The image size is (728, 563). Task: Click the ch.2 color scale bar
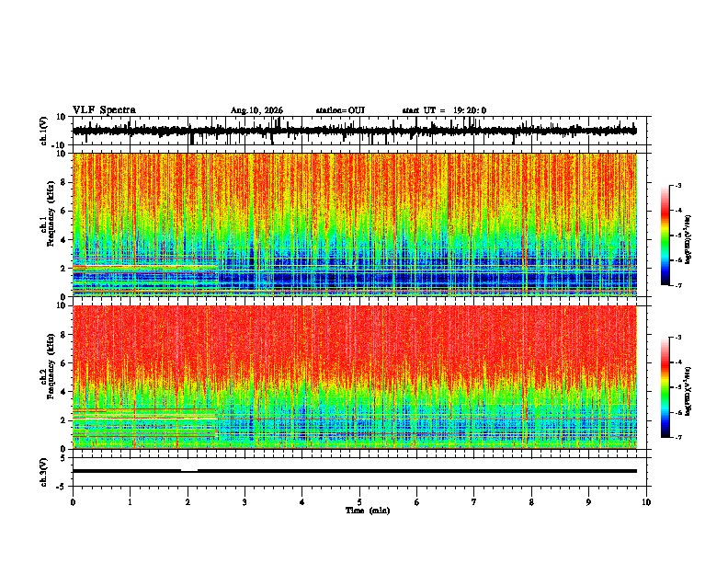665,387
